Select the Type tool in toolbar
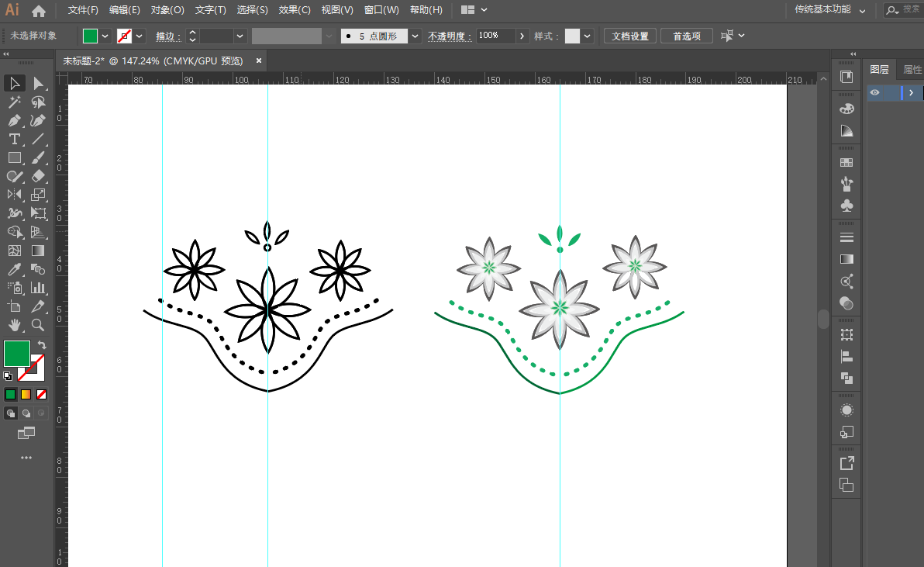 (x=14, y=140)
